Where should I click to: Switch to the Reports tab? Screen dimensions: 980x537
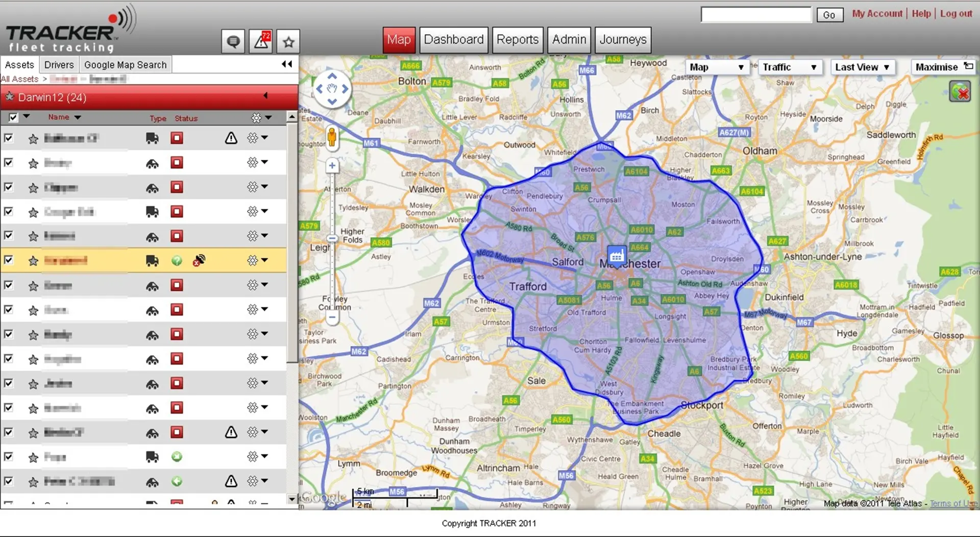click(518, 40)
